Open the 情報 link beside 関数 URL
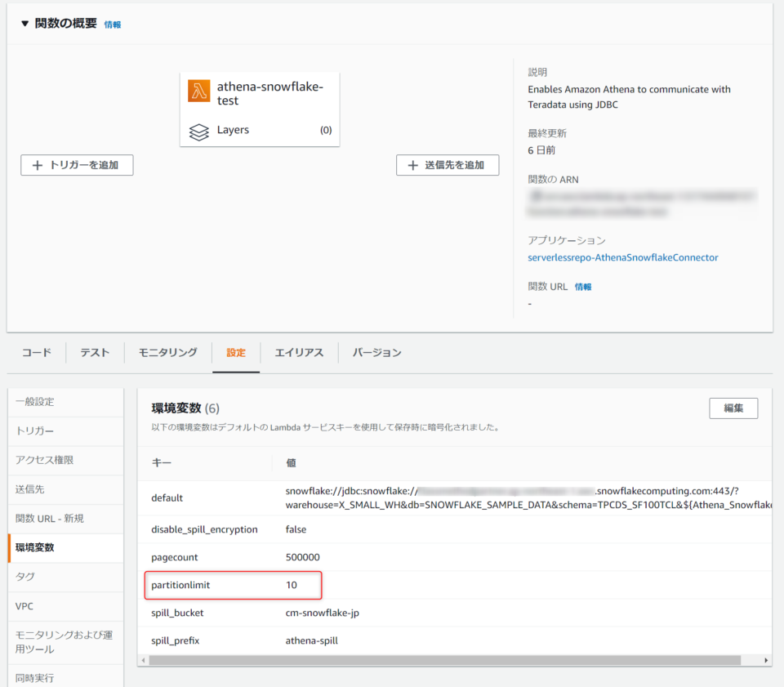This screenshot has height=687, width=784. click(x=583, y=287)
